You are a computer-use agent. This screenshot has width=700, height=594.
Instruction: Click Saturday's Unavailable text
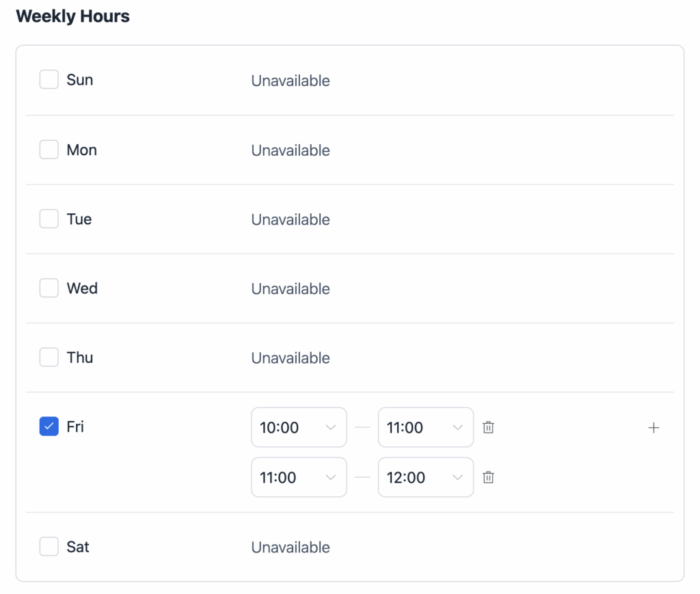pos(290,547)
